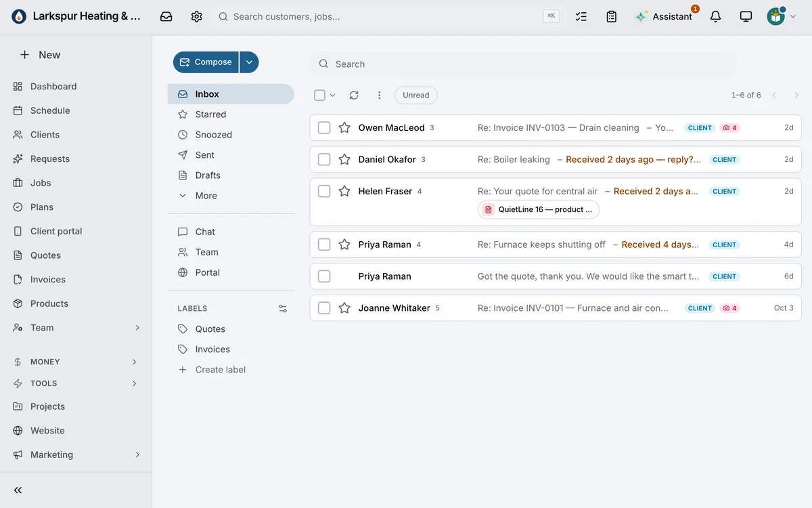Open the Snoozed folder
This screenshot has width=812, height=508.
pyautogui.click(x=231, y=135)
